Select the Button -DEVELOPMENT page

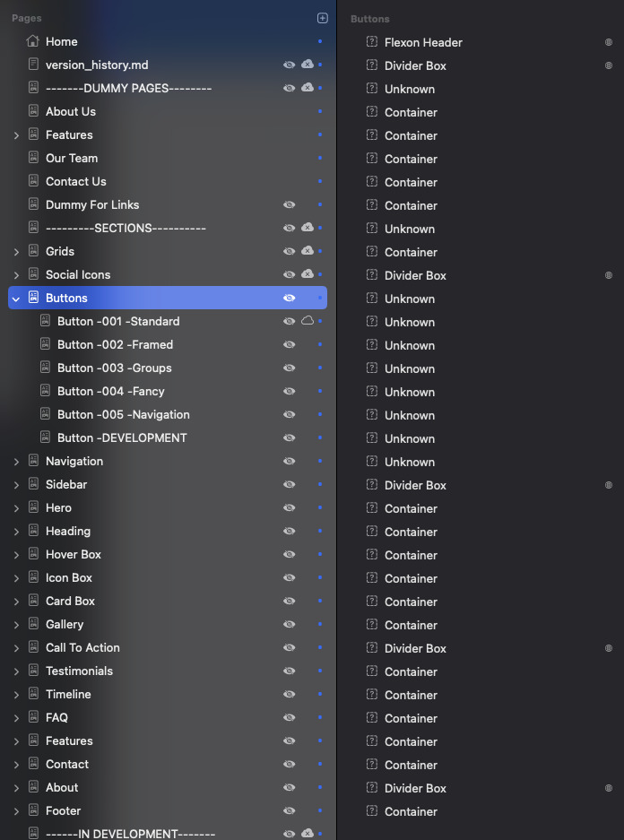[122, 437]
